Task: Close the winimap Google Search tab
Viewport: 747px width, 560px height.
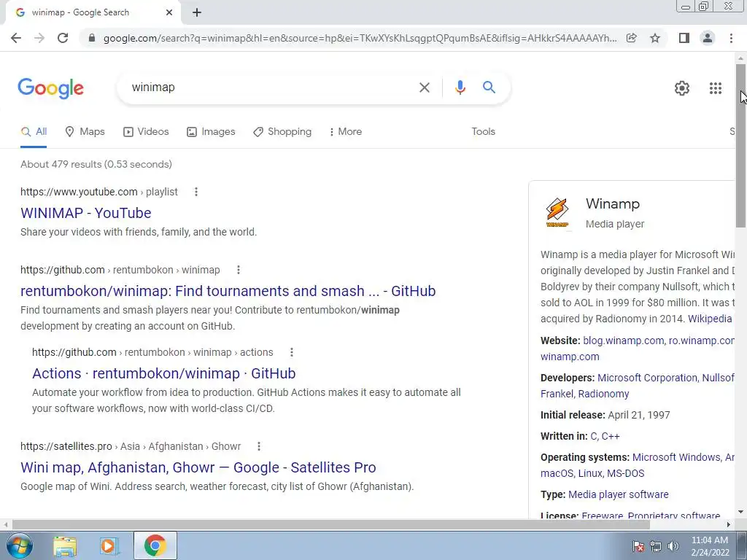Action: point(169,13)
